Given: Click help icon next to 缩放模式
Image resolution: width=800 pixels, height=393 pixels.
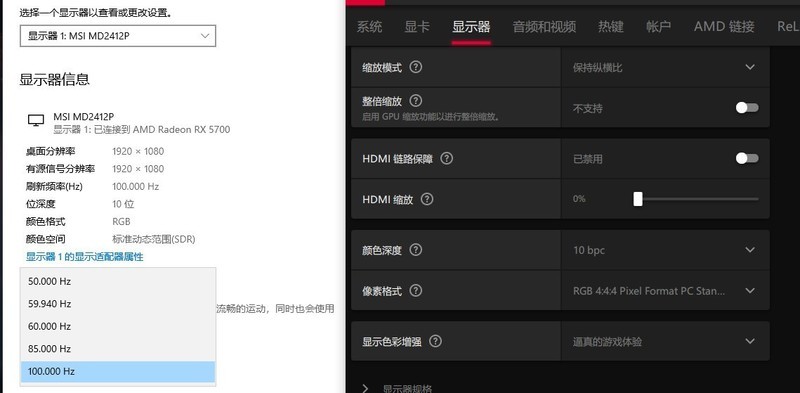Looking at the screenshot, I should pyautogui.click(x=416, y=67).
